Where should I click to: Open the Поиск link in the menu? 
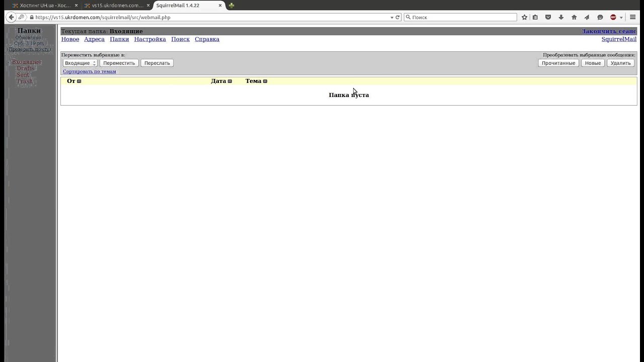(180, 39)
